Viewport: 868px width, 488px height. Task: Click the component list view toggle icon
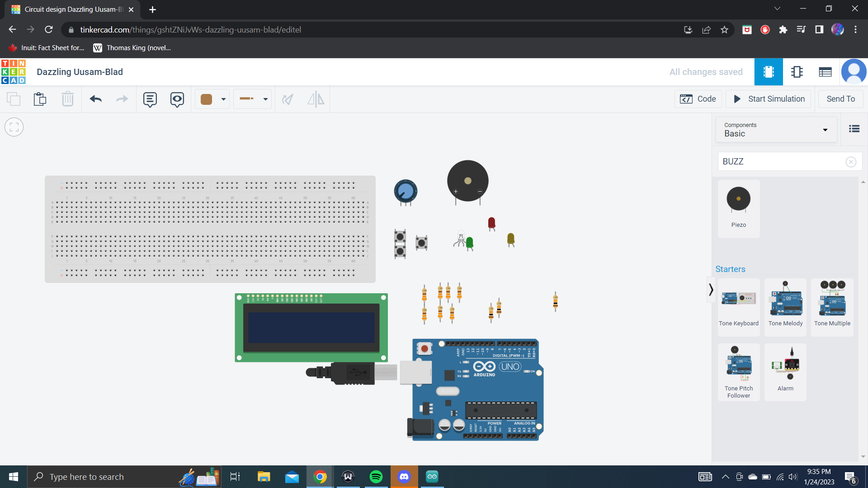tap(854, 129)
